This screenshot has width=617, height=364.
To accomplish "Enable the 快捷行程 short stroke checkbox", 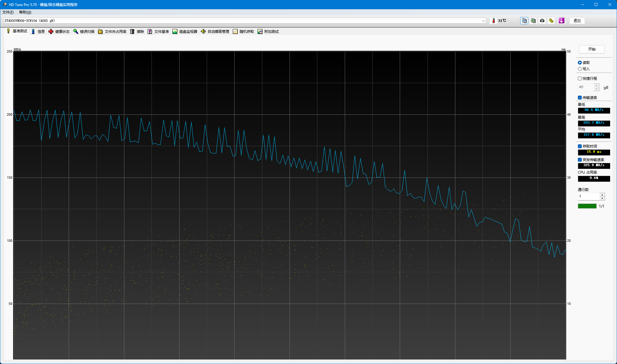I will (x=580, y=79).
